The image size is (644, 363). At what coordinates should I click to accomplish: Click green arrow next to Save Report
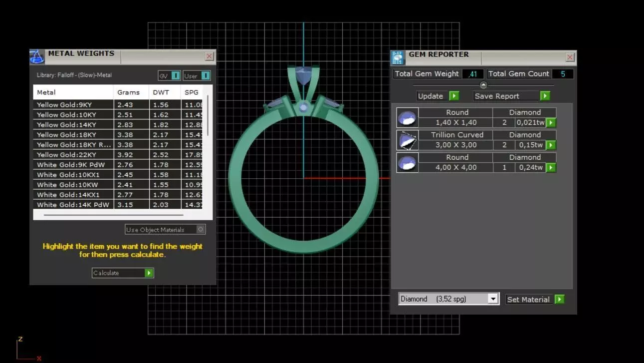click(545, 96)
